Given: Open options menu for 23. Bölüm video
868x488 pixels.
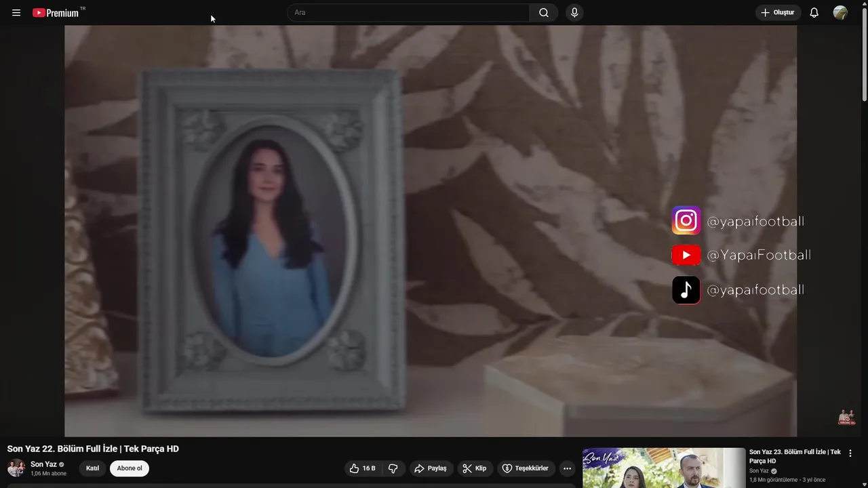Looking at the screenshot, I should (850, 453).
